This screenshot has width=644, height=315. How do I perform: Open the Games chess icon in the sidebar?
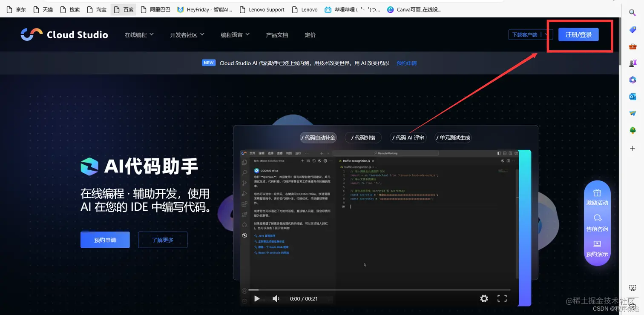pos(632,63)
